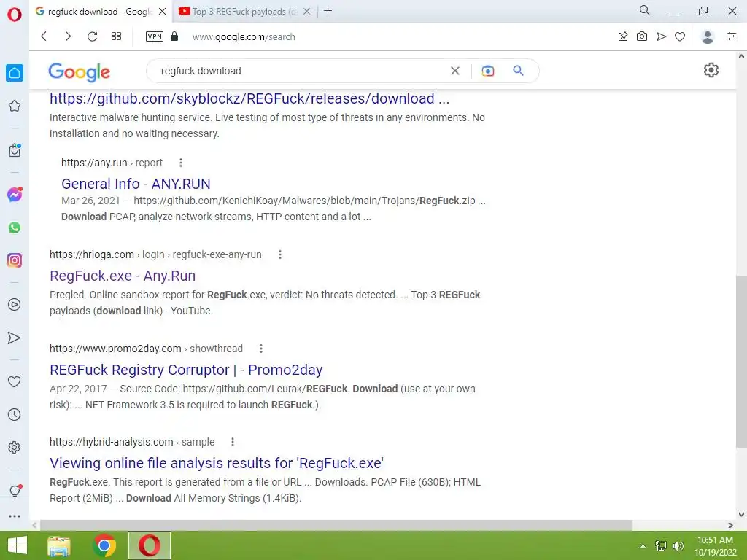
Task: Clear the Google search query X
Action: (455, 71)
